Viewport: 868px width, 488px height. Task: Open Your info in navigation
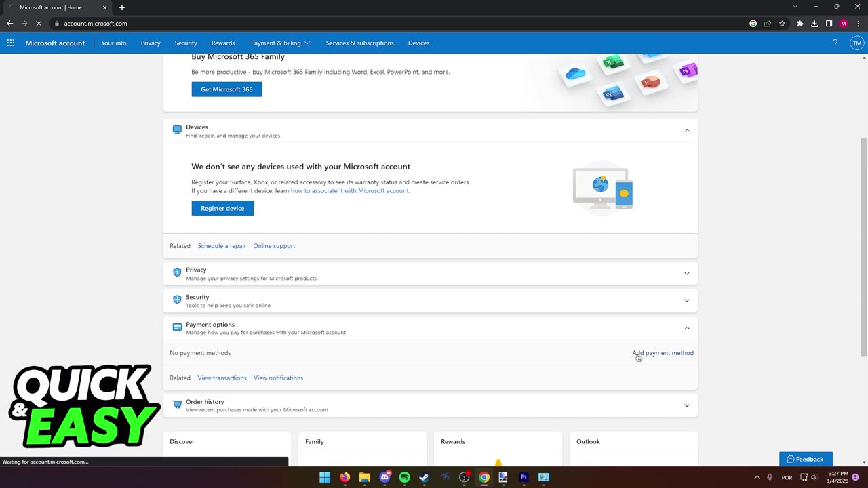point(114,43)
